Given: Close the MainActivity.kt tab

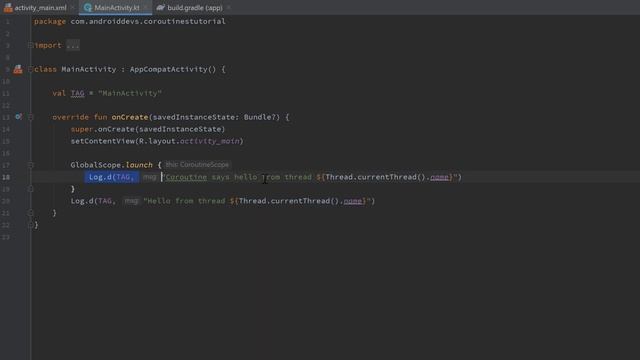Looking at the screenshot, I should [145, 8].
